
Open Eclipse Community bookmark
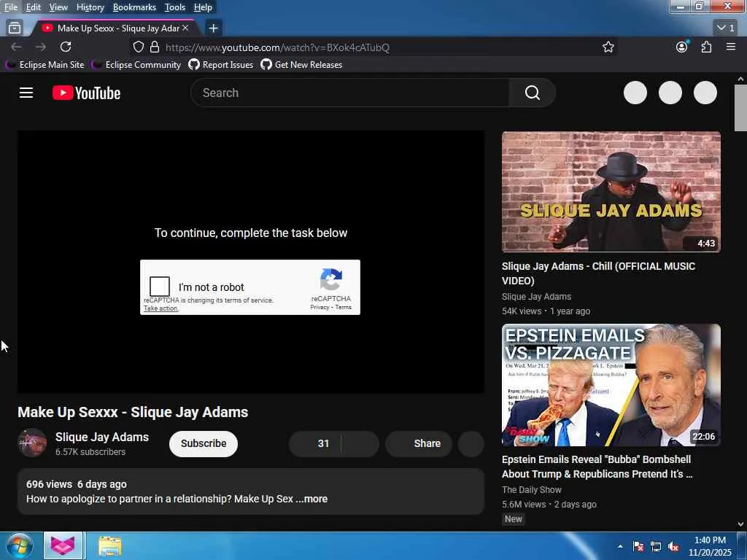136,65
